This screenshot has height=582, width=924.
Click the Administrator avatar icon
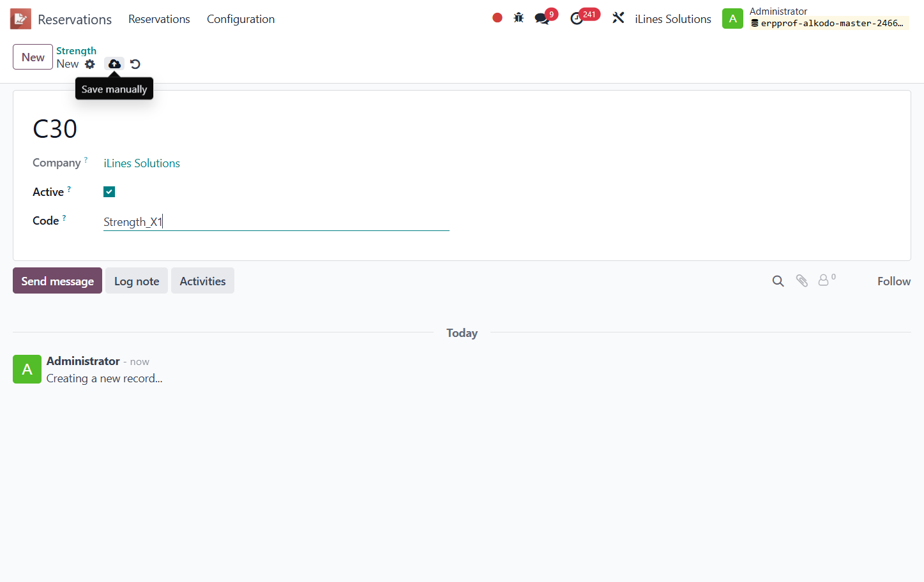pos(732,19)
